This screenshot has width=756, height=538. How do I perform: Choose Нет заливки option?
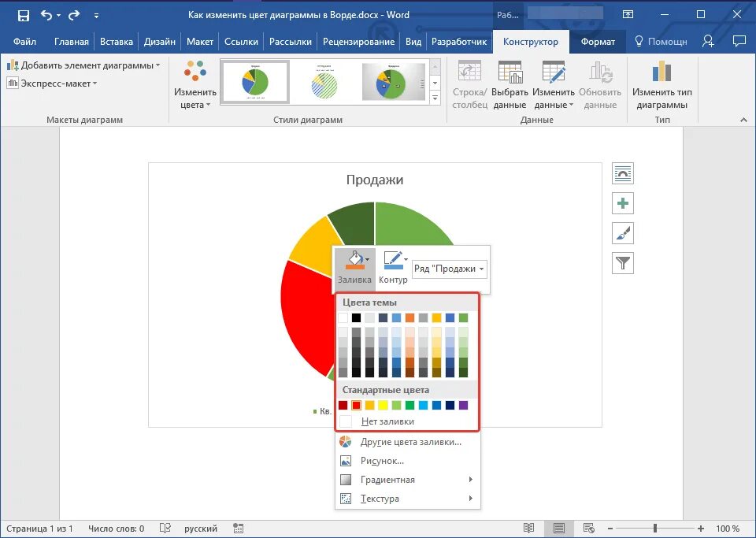coord(407,421)
